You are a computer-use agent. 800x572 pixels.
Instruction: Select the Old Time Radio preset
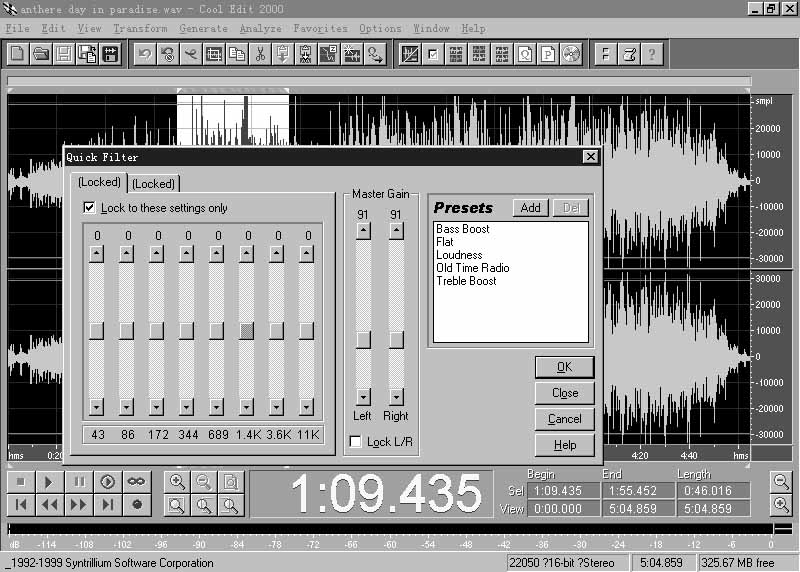[473, 268]
